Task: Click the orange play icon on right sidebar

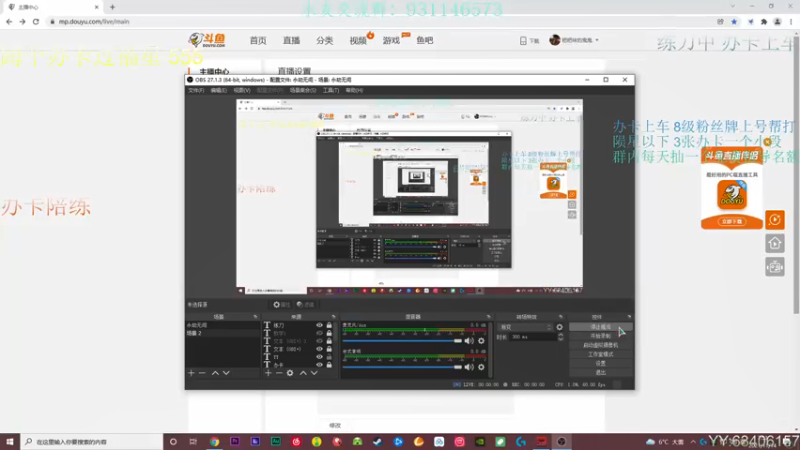Action: coord(775,220)
